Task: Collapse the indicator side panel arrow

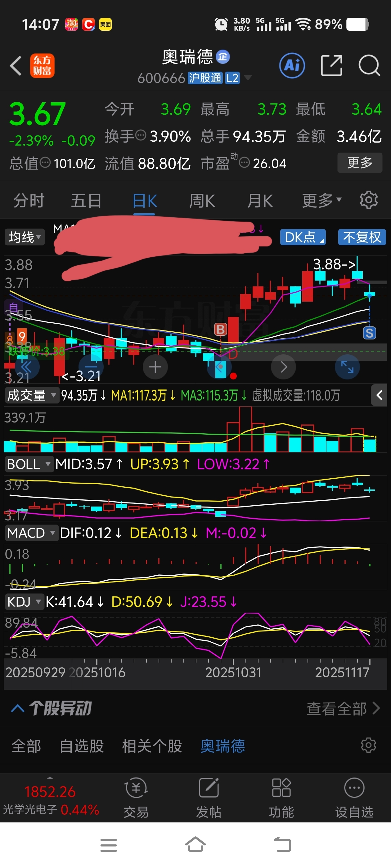Action: coord(379,395)
